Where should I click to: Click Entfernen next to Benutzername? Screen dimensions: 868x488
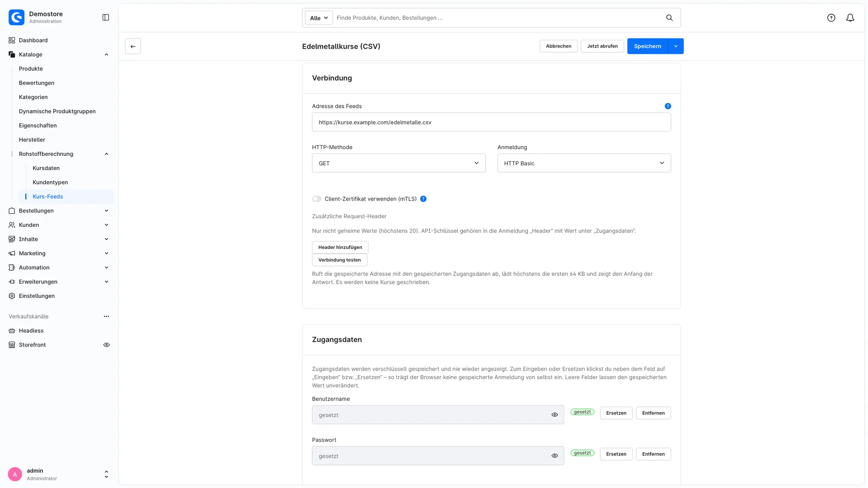coord(653,413)
